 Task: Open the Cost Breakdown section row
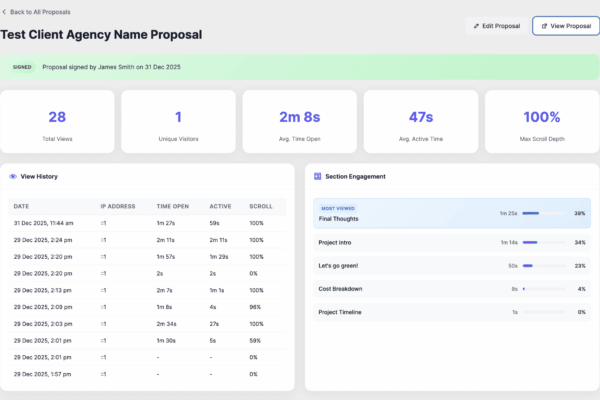coord(451,289)
